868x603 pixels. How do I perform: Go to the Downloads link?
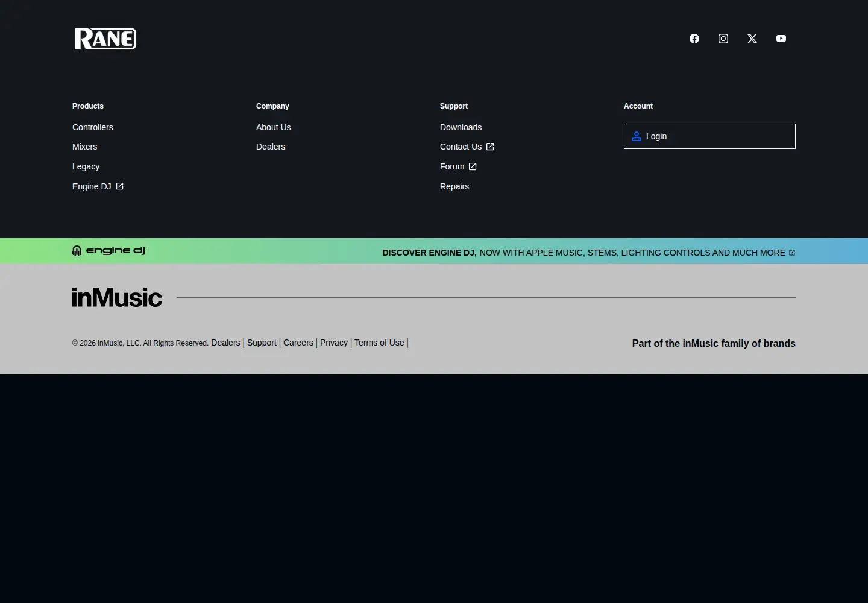[x=461, y=127]
